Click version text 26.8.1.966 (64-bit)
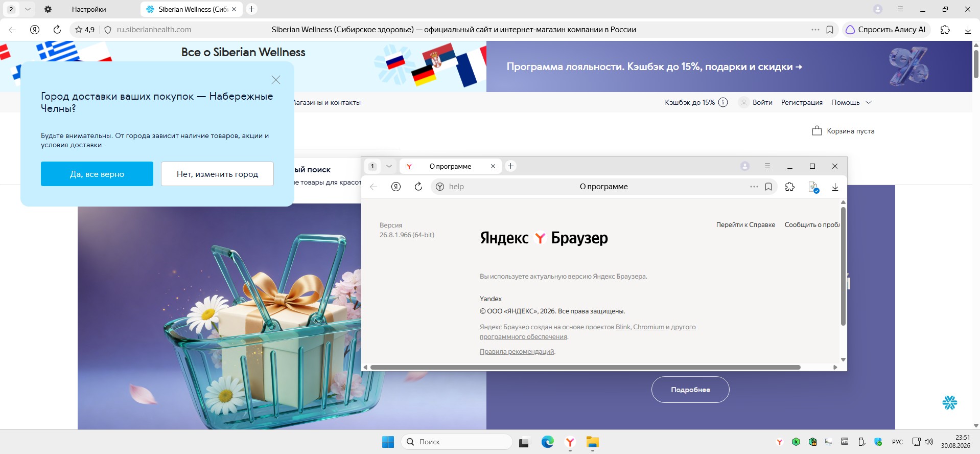Screen dimensions: 980x454 pos(407,235)
